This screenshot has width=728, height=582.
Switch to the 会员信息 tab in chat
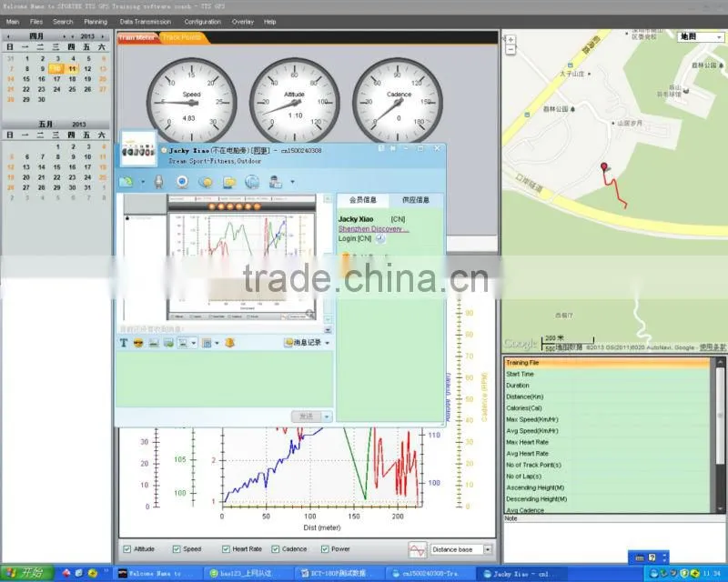pos(362,200)
